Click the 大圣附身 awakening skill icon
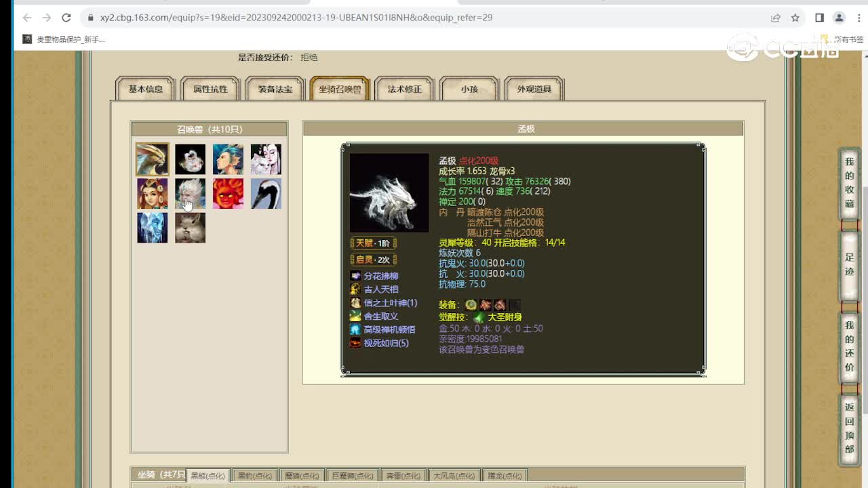This screenshot has height=488, width=868. (x=479, y=317)
